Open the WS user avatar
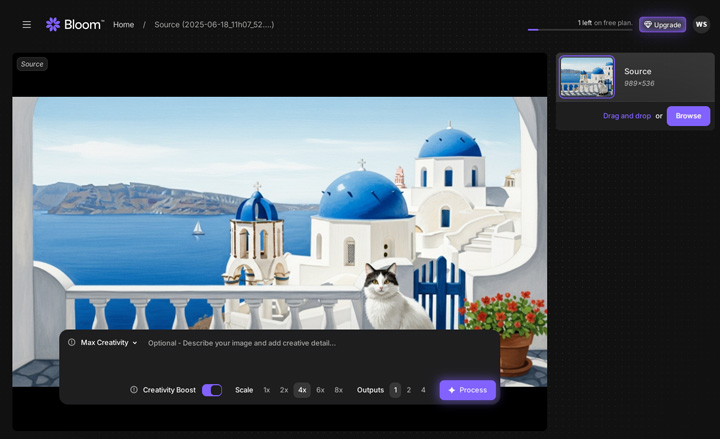 coord(701,24)
